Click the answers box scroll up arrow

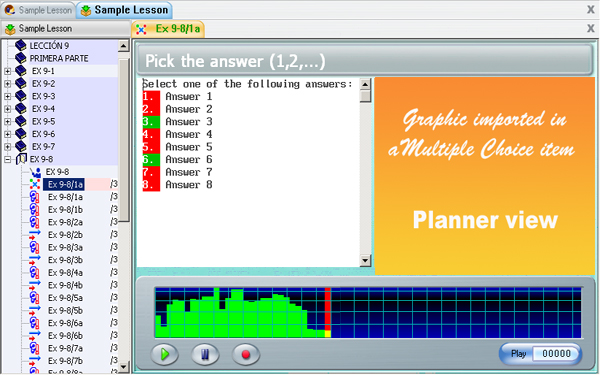[x=365, y=84]
